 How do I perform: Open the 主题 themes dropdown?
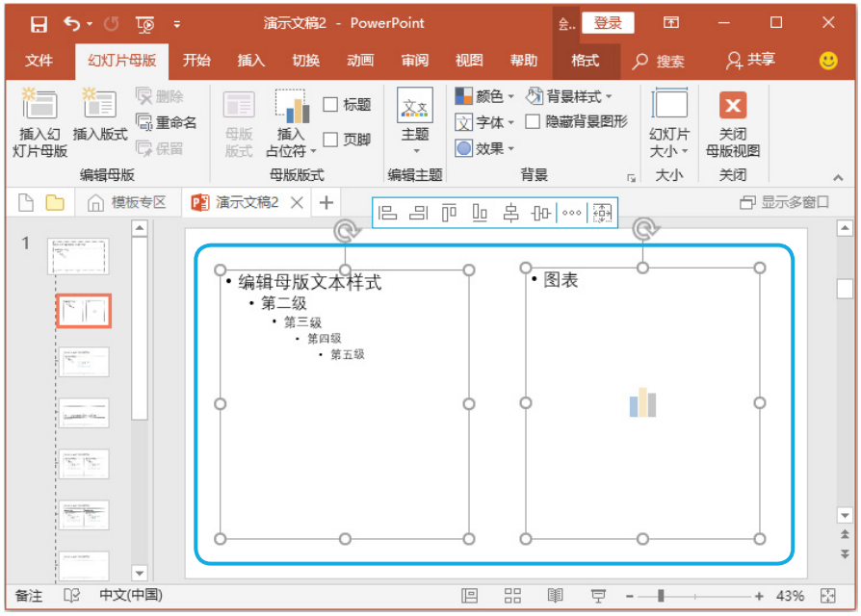(x=415, y=121)
